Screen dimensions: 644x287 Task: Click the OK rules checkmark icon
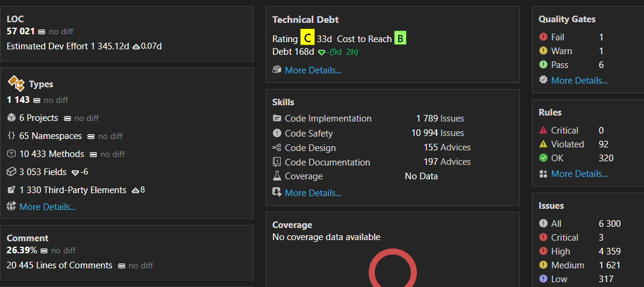[x=543, y=158]
